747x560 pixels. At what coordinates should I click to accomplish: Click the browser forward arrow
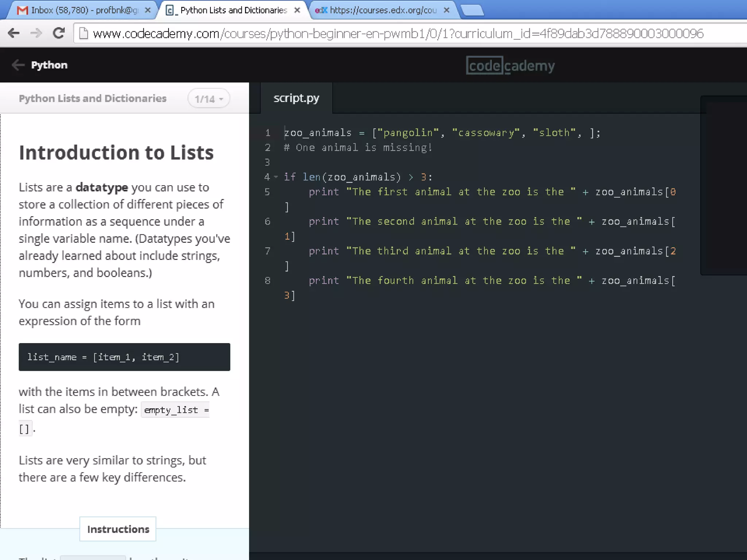tap(36, 33)
